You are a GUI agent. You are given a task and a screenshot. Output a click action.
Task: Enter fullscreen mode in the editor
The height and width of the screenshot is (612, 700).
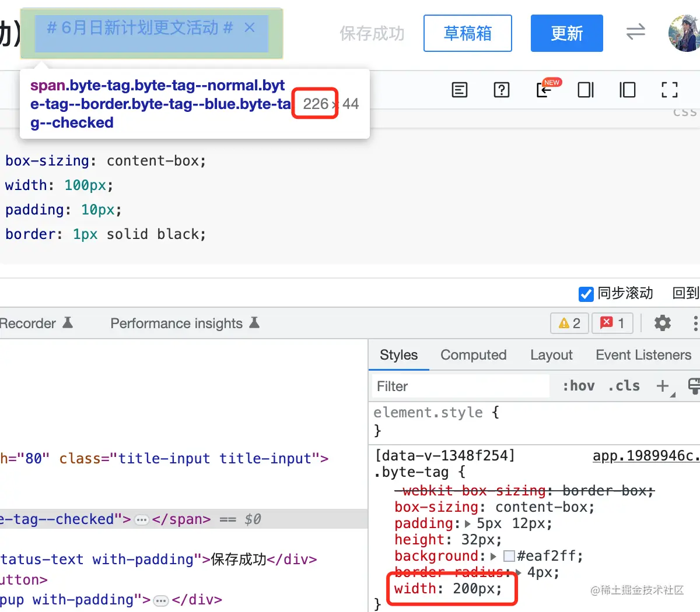tap(670, 90)
